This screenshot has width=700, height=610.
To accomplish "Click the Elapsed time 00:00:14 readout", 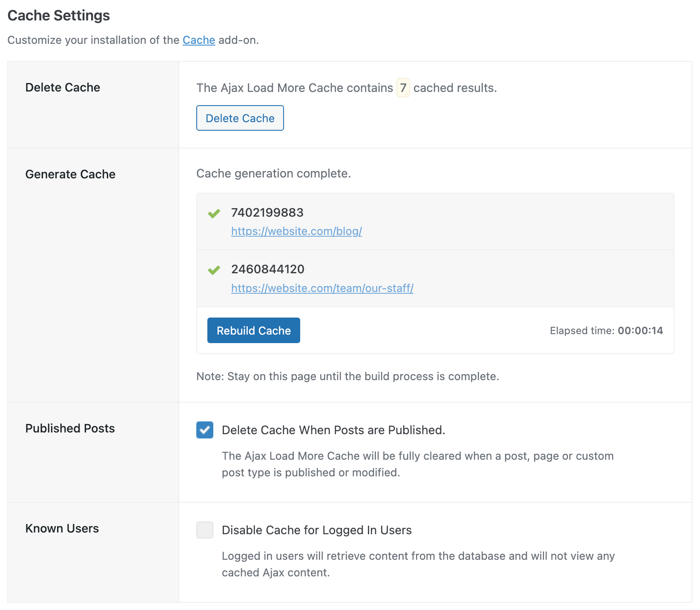I will (606, 331).
